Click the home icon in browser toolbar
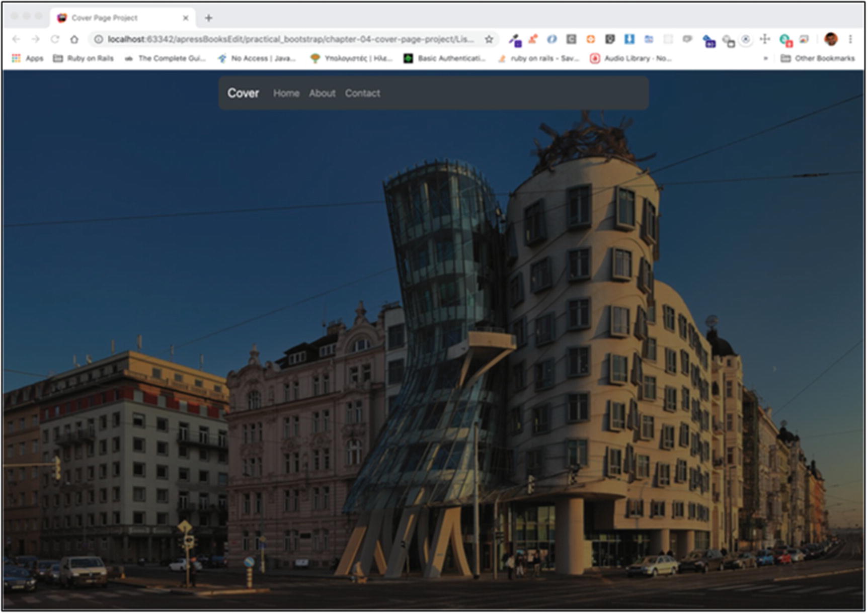 (x=74, y=39)
